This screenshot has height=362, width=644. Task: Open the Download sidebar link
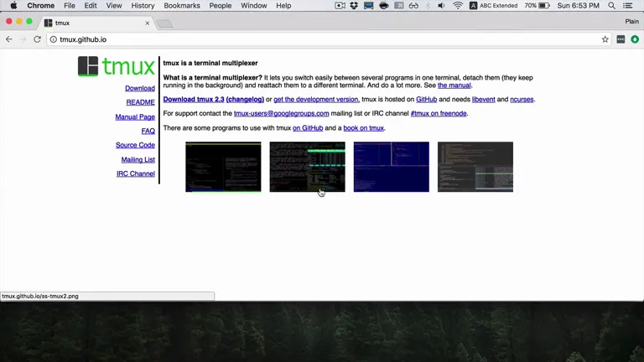[140, 88]
